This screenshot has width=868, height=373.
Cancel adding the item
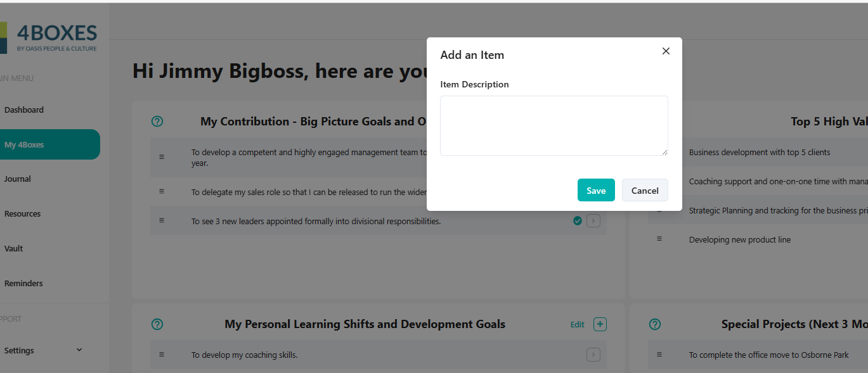(x=645, y=190)
